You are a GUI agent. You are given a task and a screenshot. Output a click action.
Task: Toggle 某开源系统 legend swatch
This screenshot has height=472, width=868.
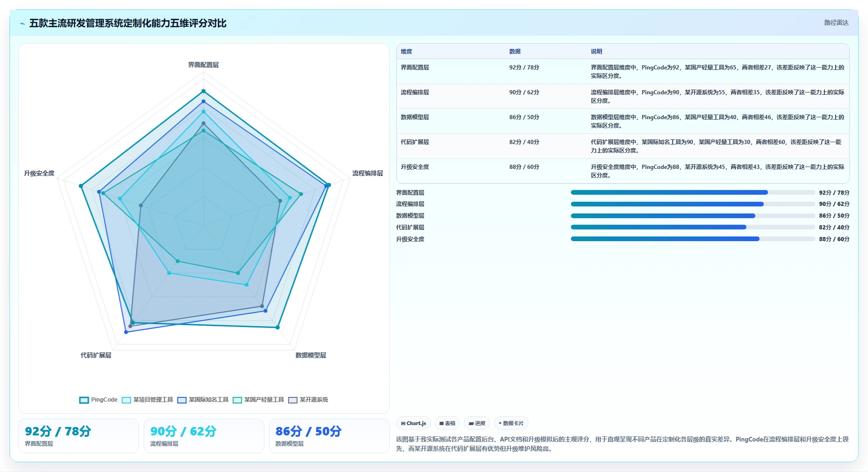[293, 400]
